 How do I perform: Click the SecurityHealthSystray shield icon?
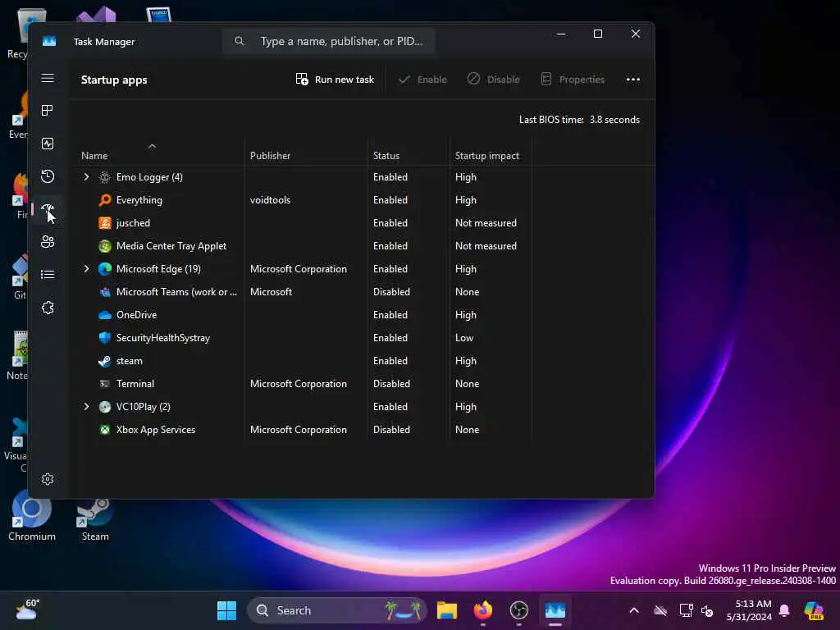[105, 338]
